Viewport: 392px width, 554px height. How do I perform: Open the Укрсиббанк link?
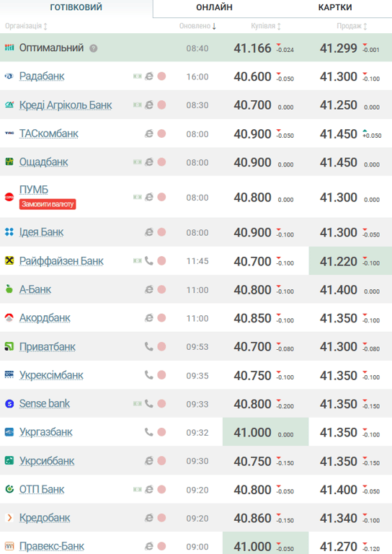47,461
